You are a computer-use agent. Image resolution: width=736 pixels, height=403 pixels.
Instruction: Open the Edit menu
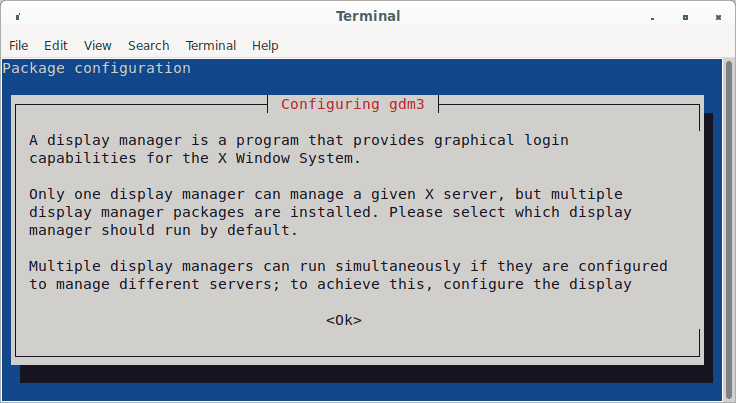pyautogui.click(x=56, y=46)
